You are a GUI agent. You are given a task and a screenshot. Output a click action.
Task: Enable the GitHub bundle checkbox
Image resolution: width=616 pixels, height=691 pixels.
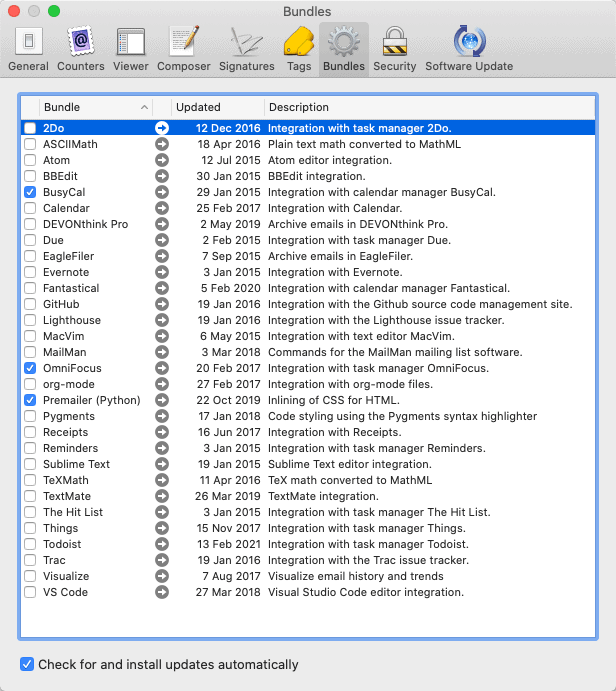[x=30, y=304]
